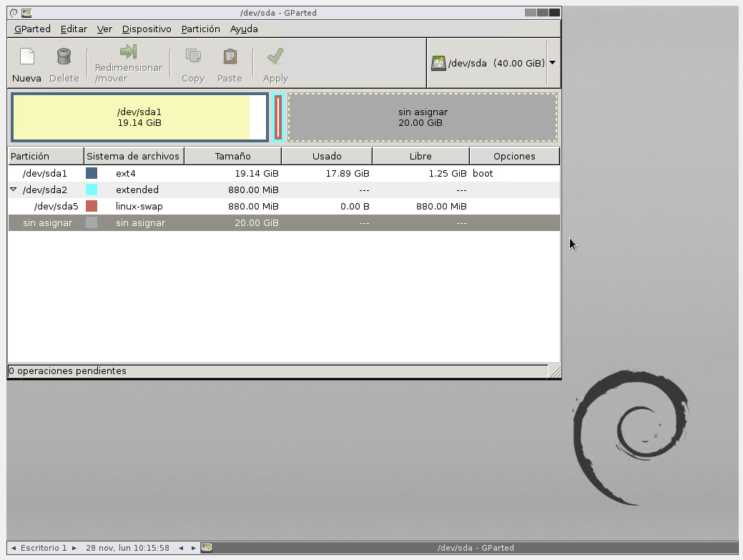Image resolution: width=743 pixels, height=560 pixels.
Task: Select the sin asignar row in the list
Action: [284, 222]
